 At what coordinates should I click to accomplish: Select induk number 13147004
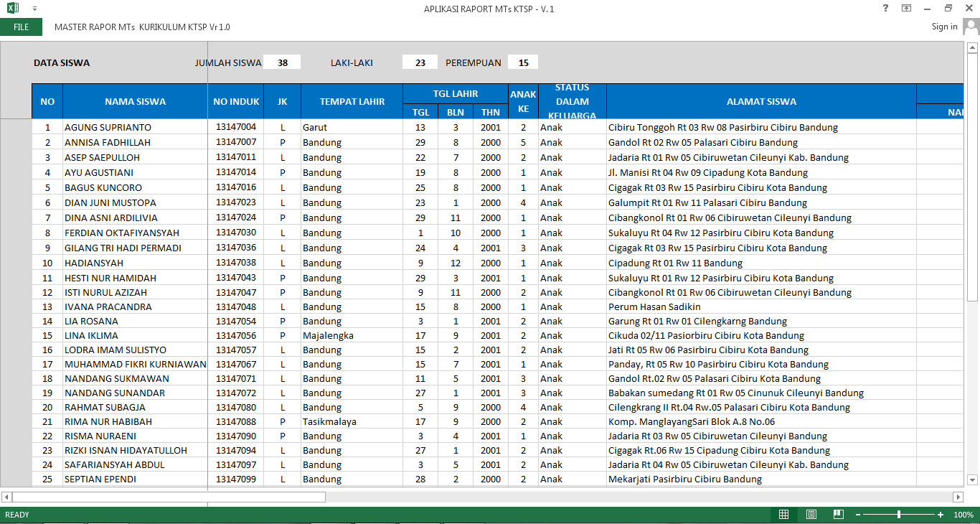tap(236, 127)
